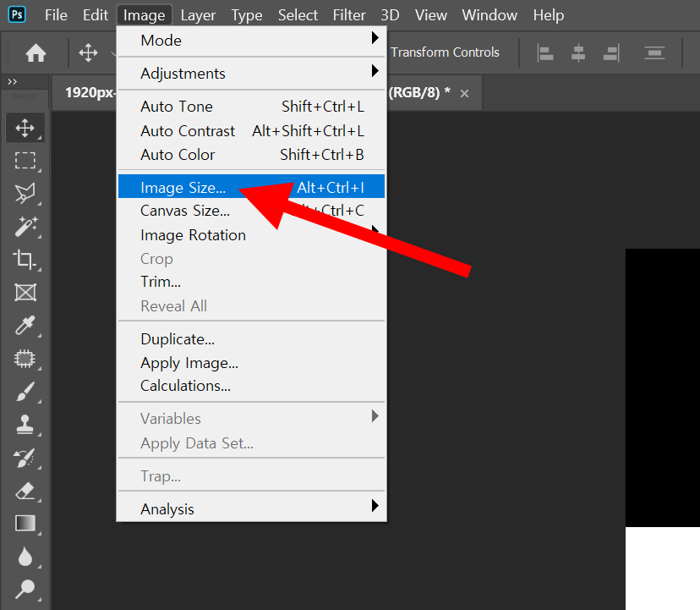Close the RGB/8 document tab
Image resolution: width=700 pixels, height=610 pixels.
[464, 93]
